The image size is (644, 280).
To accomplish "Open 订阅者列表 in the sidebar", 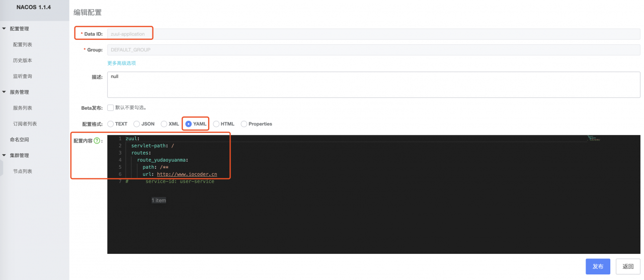I will point(25,124).
